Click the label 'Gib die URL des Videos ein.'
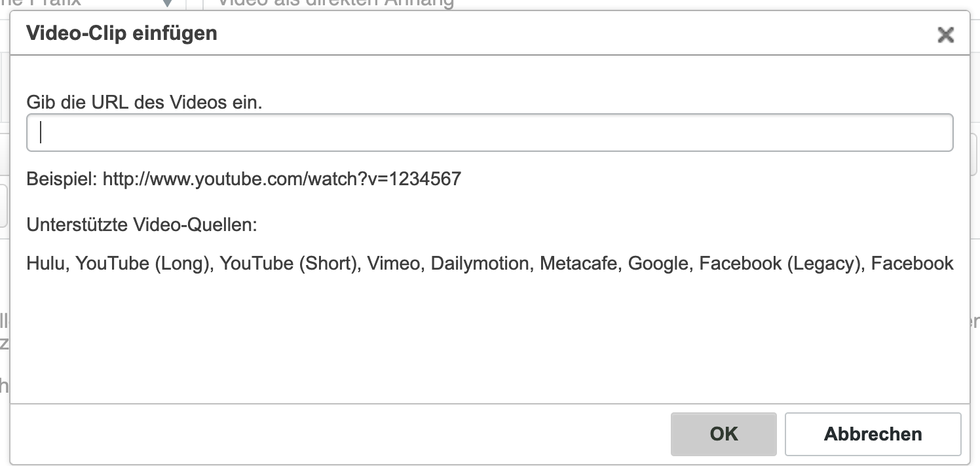 click(144, 102)
